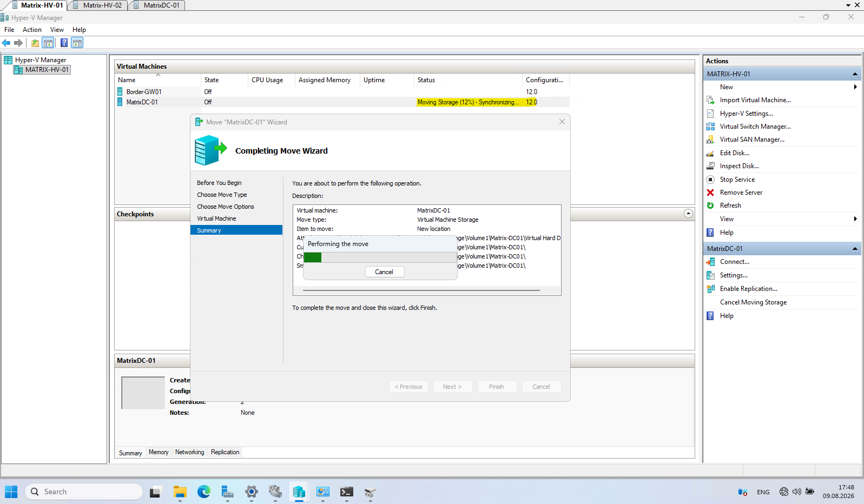Switch to the MatrixDC-01 session tab

(157, 5)
